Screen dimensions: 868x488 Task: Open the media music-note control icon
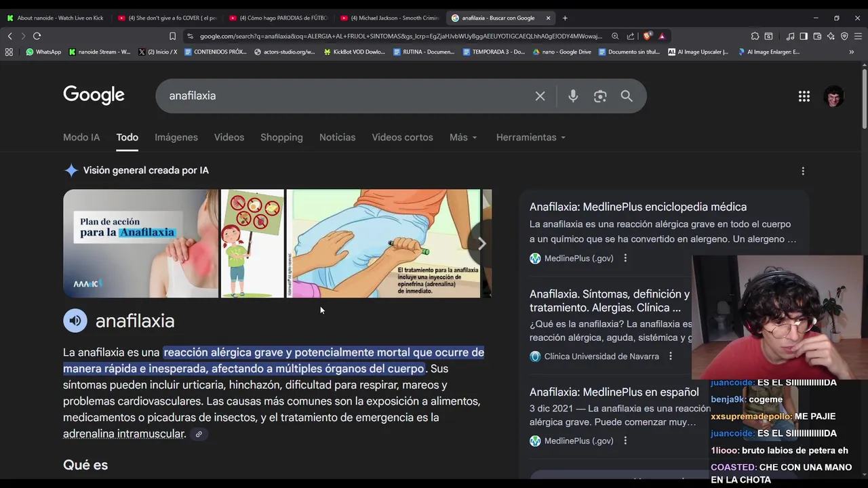click(x=790, y=36)
